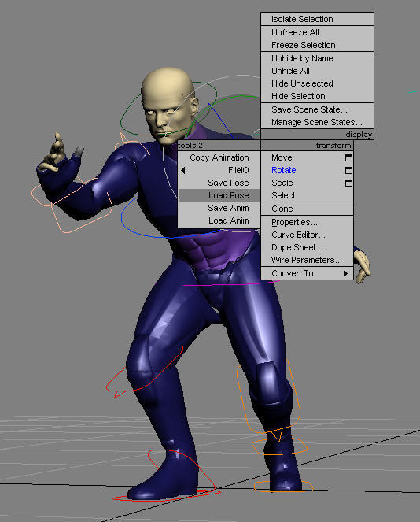Expand the FileIO submenu arrow

coord(183,170)
